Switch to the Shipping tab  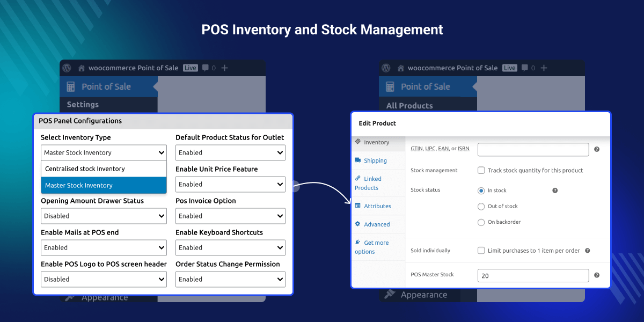click(x=378, y=160)
